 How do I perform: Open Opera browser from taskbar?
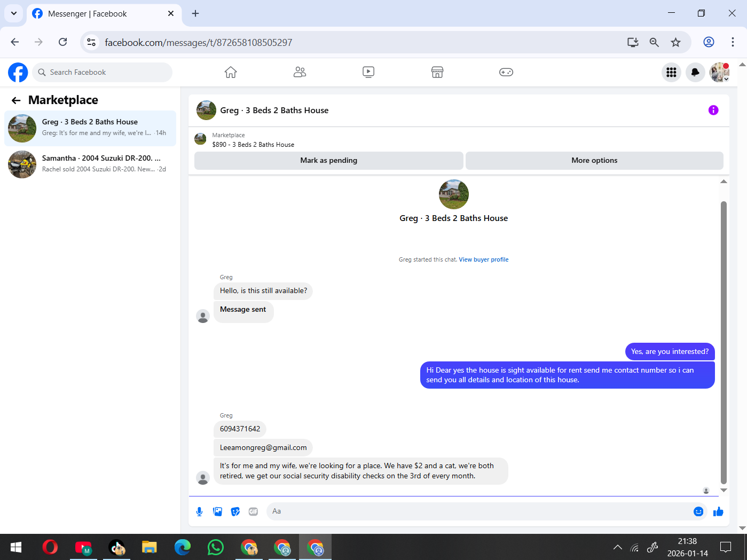pos(50,547)
